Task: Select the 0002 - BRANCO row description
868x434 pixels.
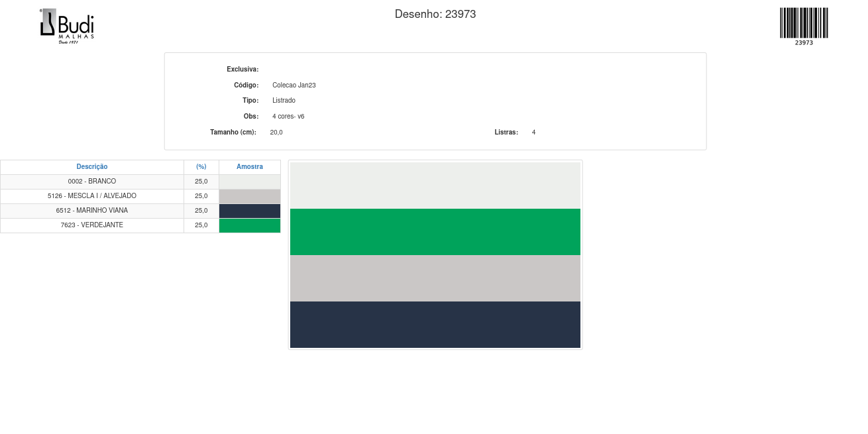Action: click(92, 182)
